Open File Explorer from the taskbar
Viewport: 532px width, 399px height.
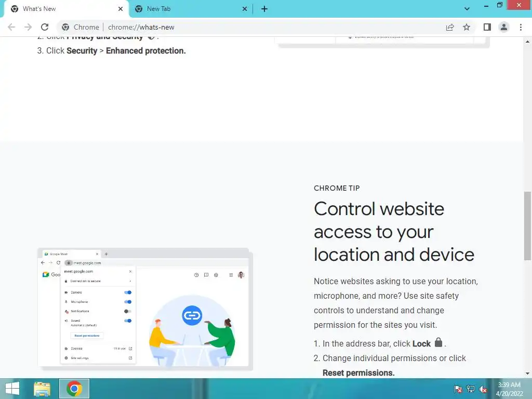pos(42,389)
